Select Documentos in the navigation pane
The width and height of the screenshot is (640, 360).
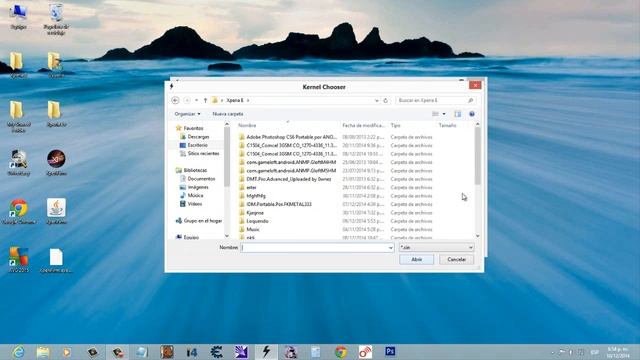201,179
